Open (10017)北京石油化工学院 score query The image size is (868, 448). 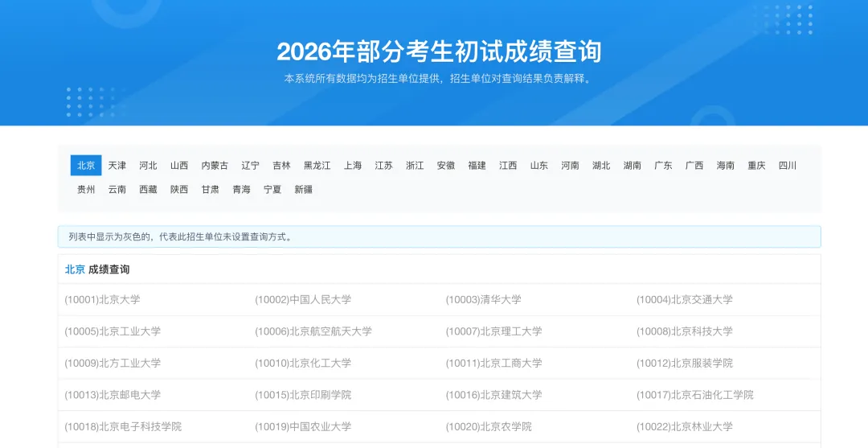pos(694,395)
